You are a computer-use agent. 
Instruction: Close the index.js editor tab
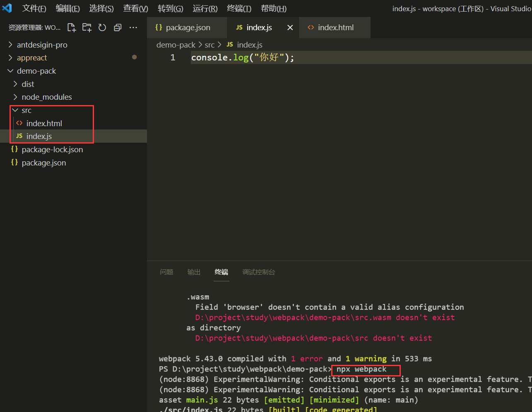(x=290, y=27)
